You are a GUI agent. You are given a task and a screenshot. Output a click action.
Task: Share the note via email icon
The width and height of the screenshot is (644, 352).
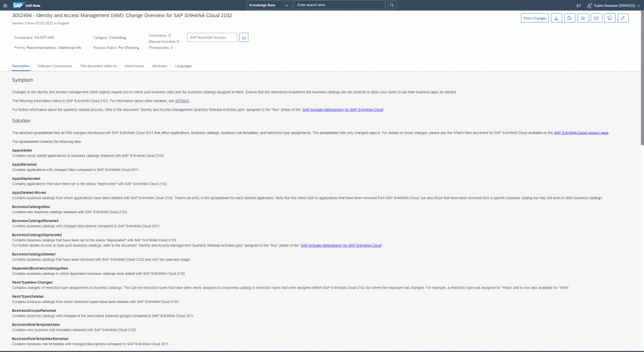pyautogui.click(x=596, y=18)
